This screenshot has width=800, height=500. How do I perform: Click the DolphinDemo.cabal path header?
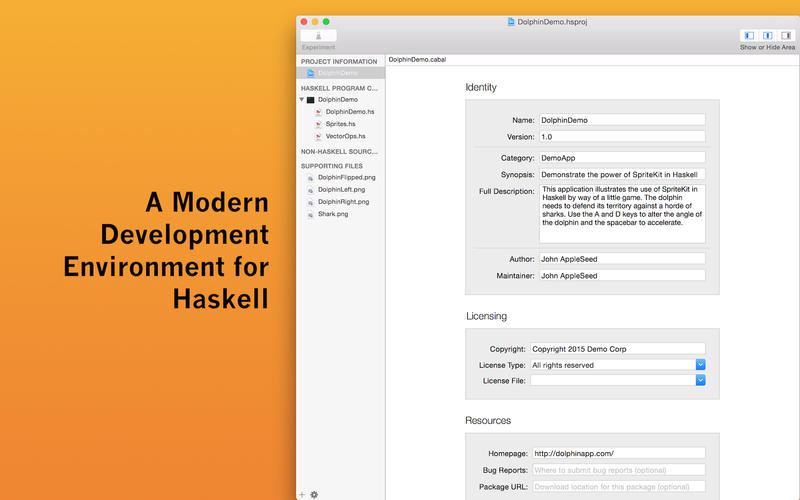click(417, 60)
